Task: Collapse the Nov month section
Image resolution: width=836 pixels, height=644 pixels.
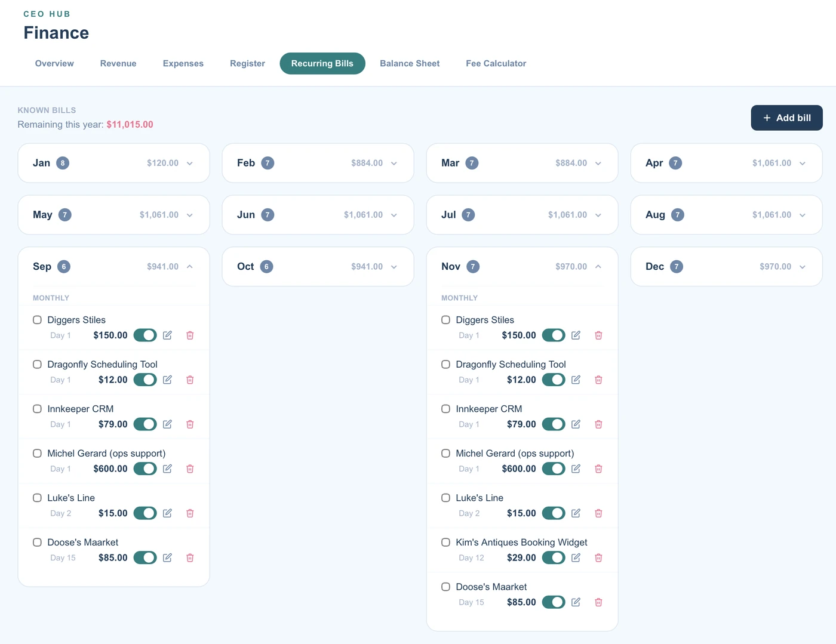Action: pos(522,267)
